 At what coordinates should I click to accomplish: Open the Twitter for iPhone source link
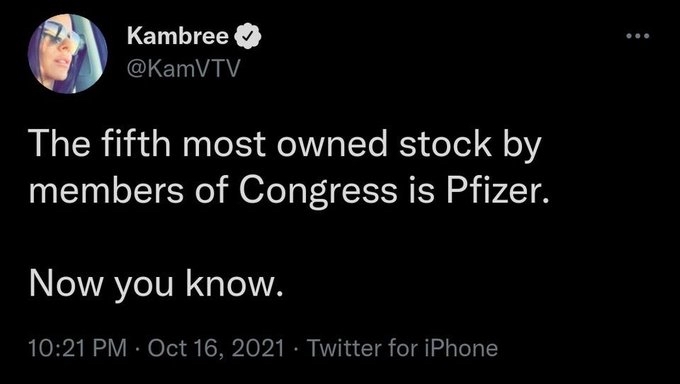(x=402, y=348)
